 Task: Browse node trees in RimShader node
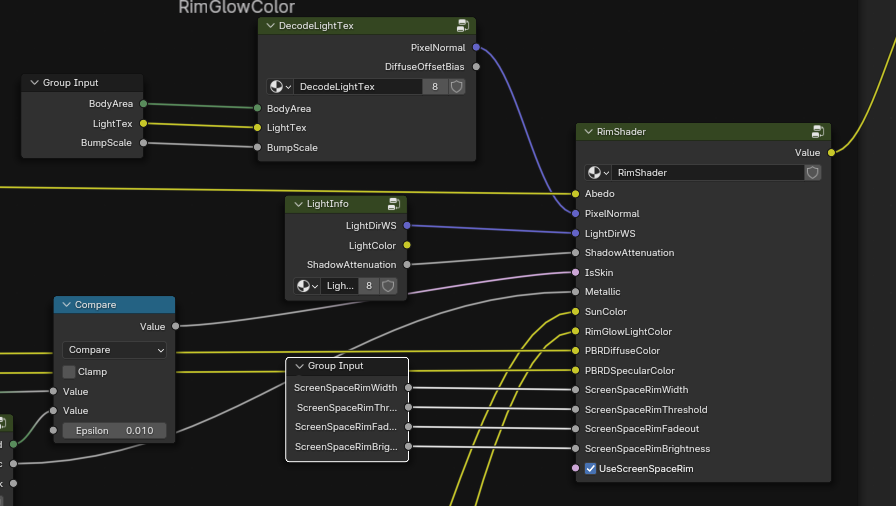pos(599,173)
